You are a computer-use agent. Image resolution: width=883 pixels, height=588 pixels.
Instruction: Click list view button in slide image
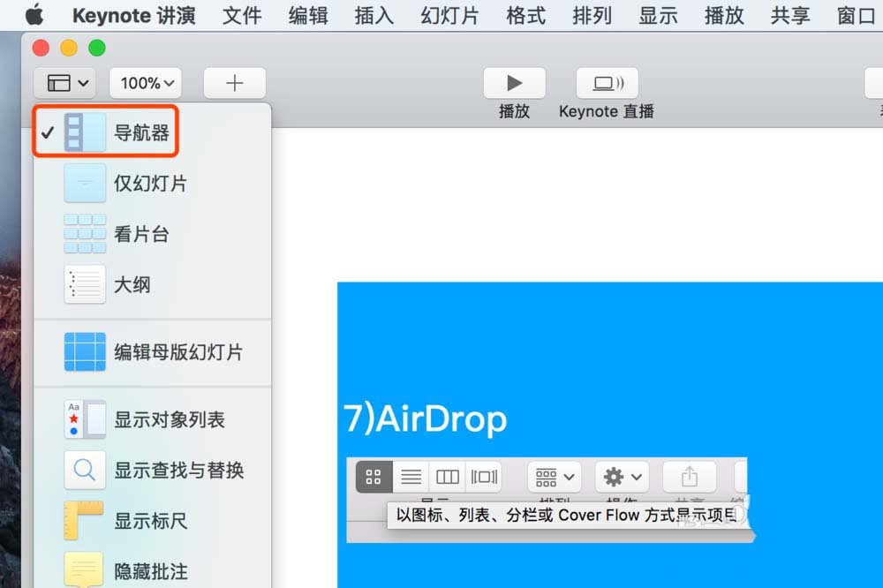point(411,477)
